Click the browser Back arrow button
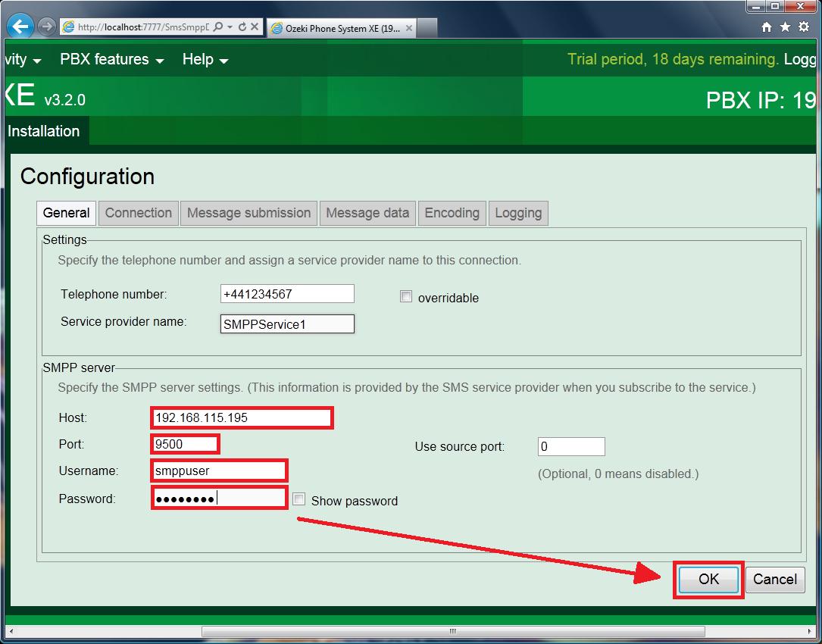Screen dimensions: 822x644 20,27
